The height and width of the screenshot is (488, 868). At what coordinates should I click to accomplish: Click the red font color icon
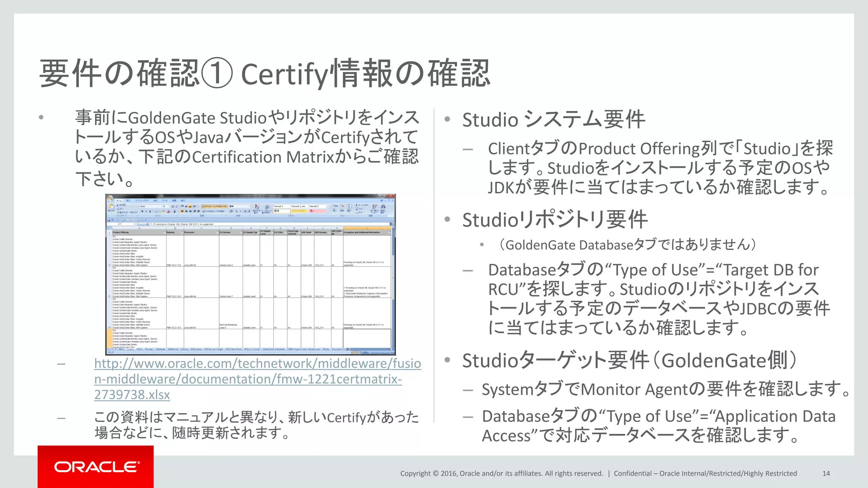click(x=168, y=211)
